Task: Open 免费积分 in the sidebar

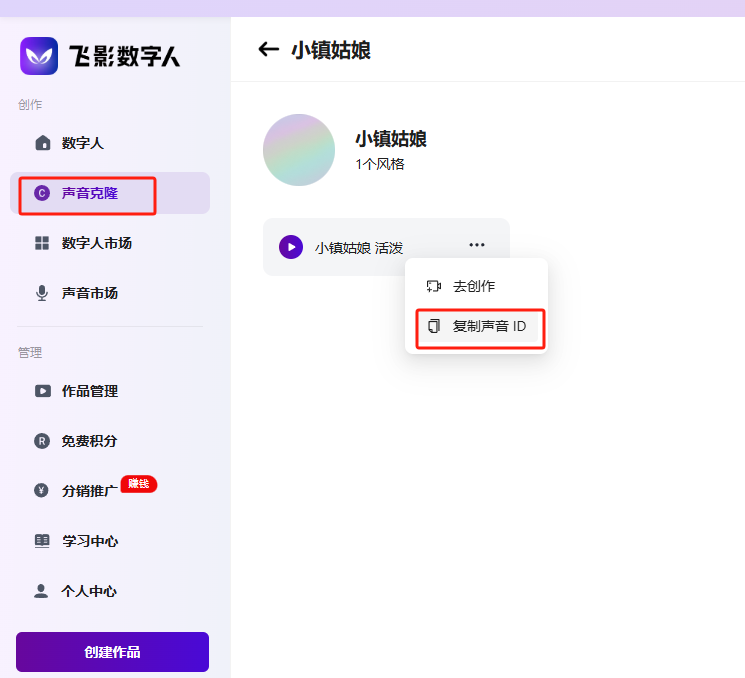Action: (110, 441)
